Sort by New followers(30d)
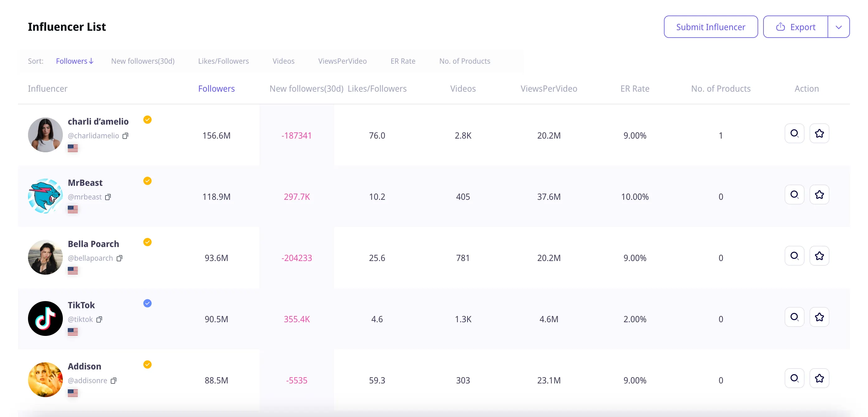The image size is (868, 417). 142,61
